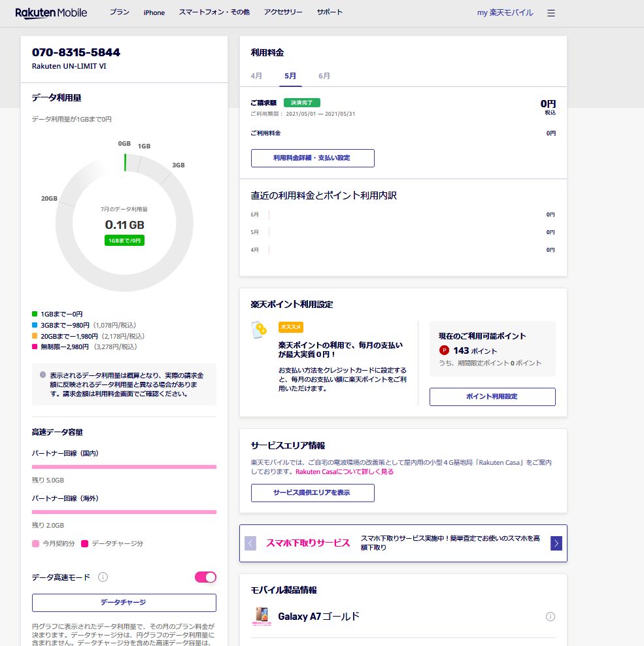
Task: Click the パートナー回線(海外) data bar
Action: 124,512
